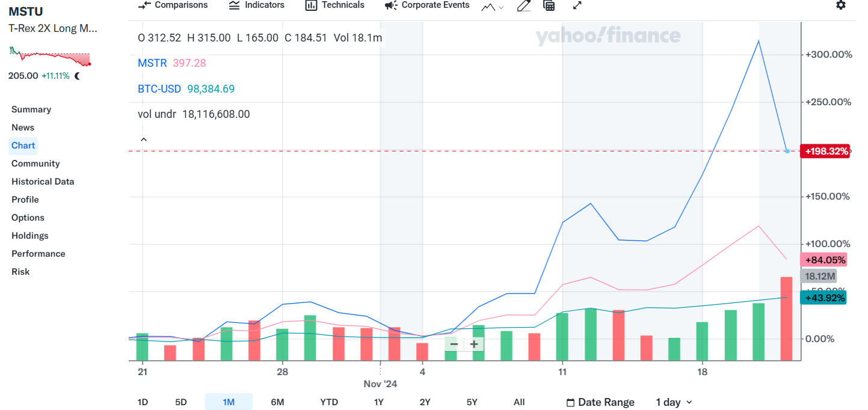Select the 1Y range
The width and height of the screenshot is (868, 410).
pos(378,402)
